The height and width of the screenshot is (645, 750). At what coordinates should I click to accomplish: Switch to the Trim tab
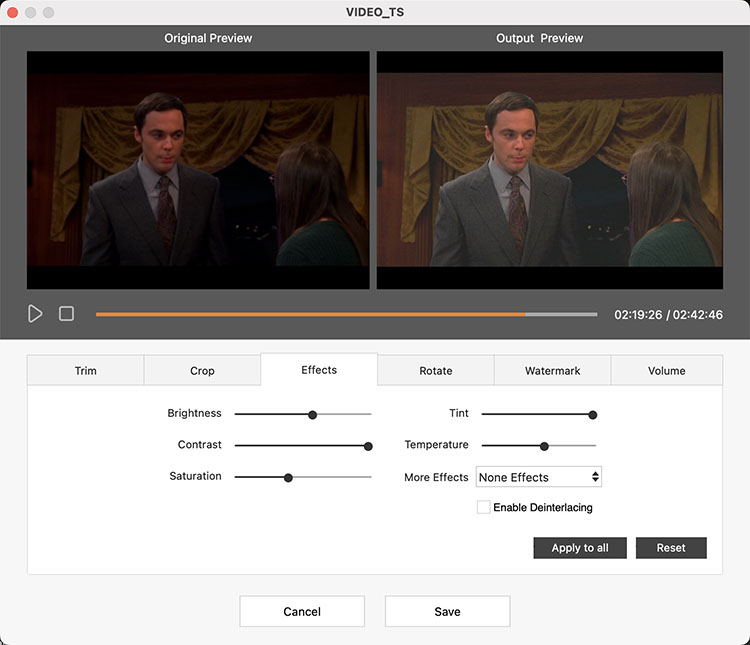86,370
